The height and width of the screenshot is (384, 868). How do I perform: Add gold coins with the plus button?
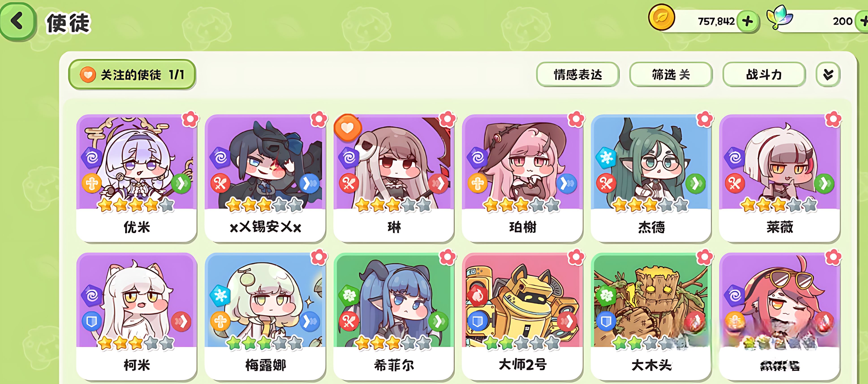748,21
